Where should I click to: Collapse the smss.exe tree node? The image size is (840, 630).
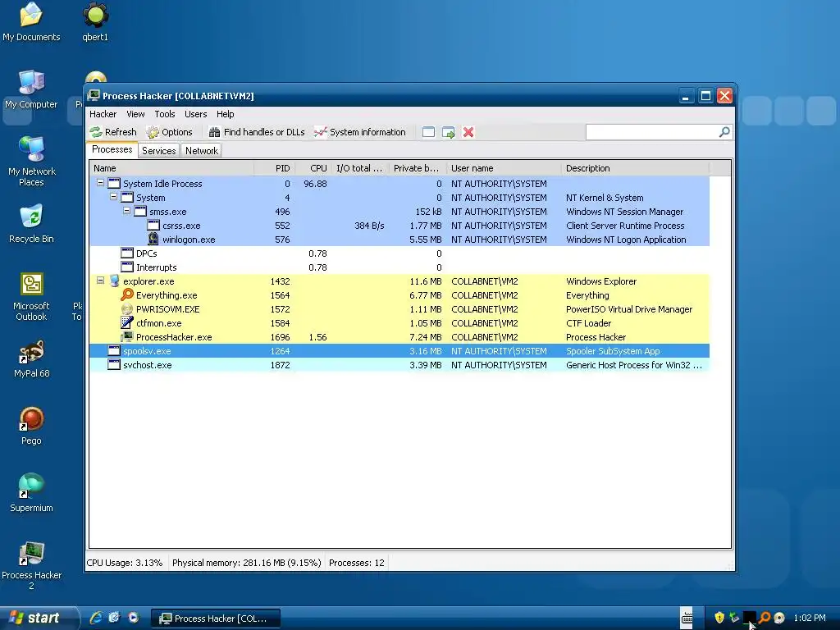[x=126, y=211]
